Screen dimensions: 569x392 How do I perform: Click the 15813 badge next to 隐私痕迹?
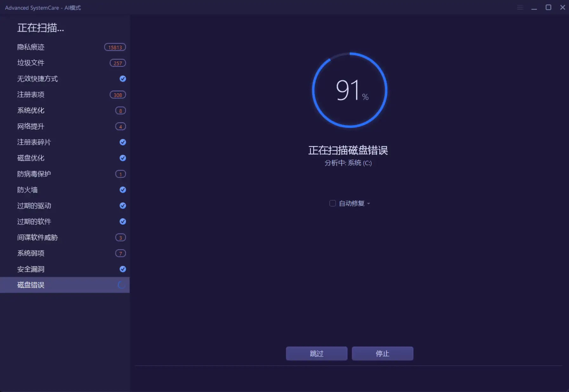[115, 47]
